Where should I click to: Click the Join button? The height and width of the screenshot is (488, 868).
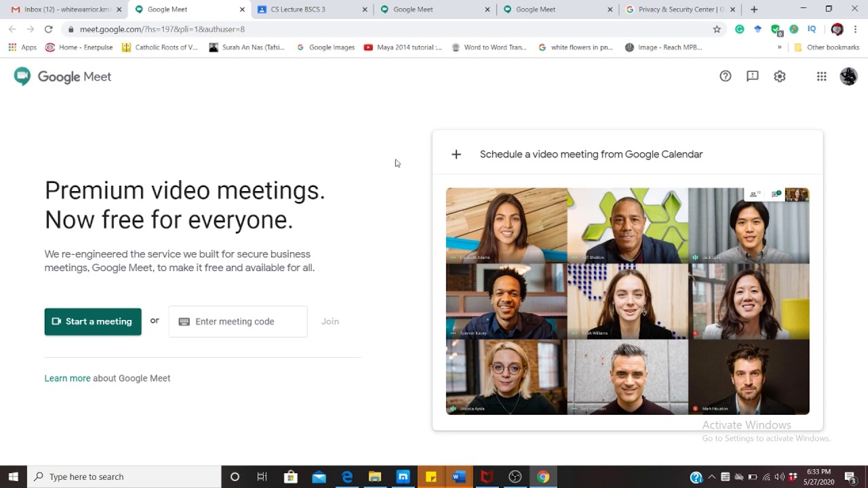click(x=330, y=321)
